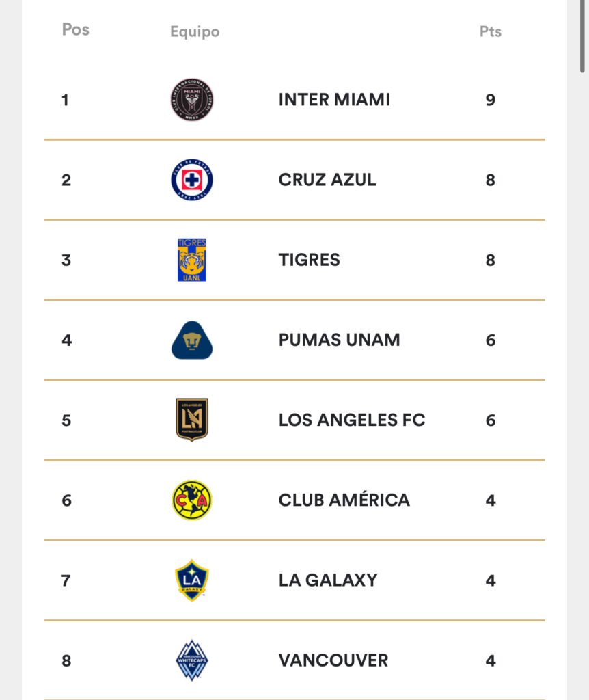Viewport: 589px width, 700px height.
Task: Select the Tigres UANL team badge
Action: (192, 260)
